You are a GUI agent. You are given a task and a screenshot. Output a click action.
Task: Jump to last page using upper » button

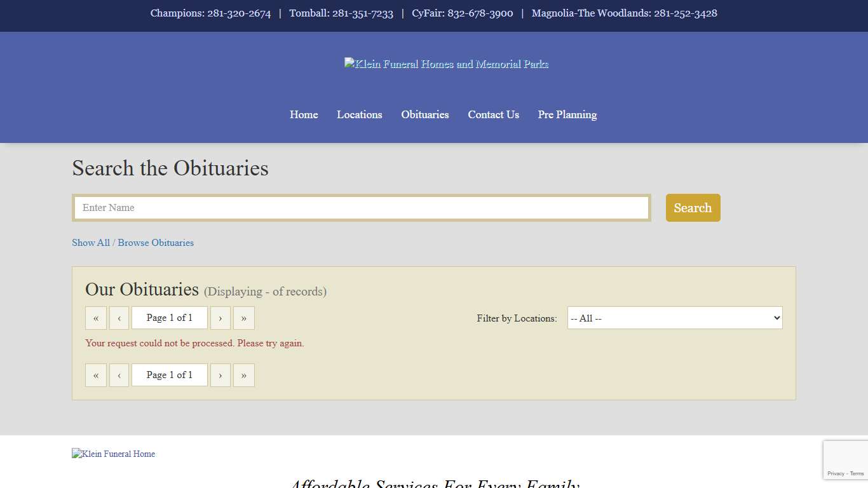click(244, 318)
